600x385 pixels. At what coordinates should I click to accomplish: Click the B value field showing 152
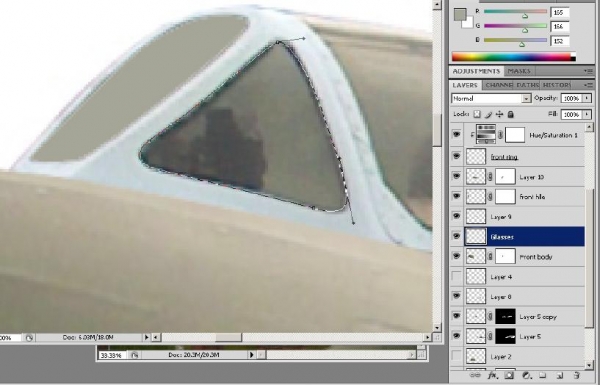(x=559, y=41)
